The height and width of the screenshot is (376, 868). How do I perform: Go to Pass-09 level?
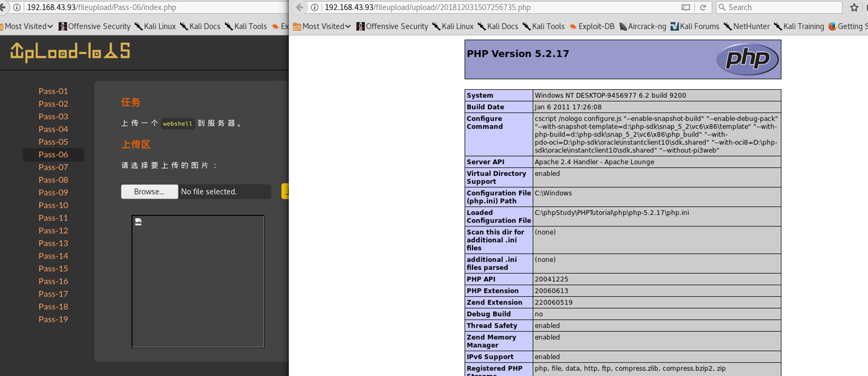(53, 193)
